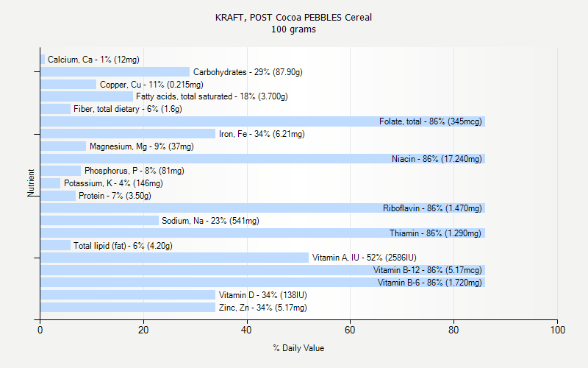Click the x-axis tick label '60'

[x=350, y=330]
